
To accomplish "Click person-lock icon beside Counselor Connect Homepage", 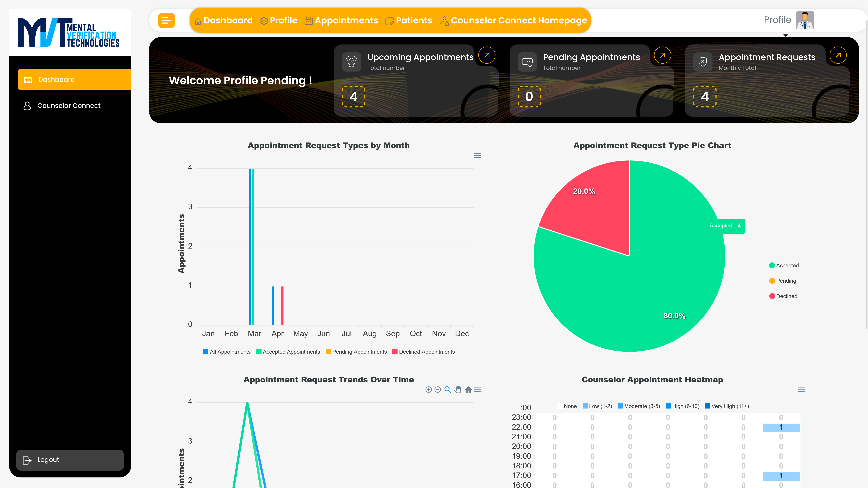I will click(x=444, y=21).
